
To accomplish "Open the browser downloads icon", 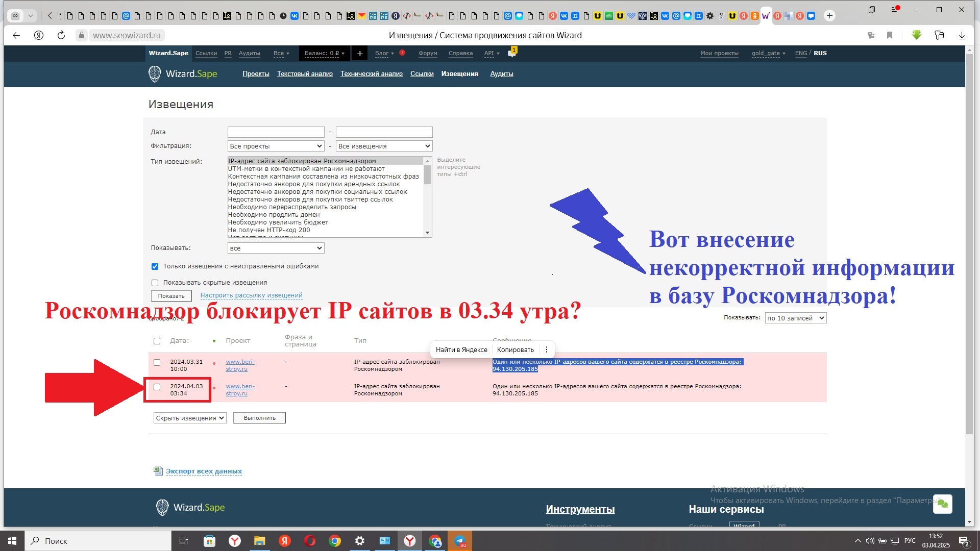I will click(x=962, y=35).
